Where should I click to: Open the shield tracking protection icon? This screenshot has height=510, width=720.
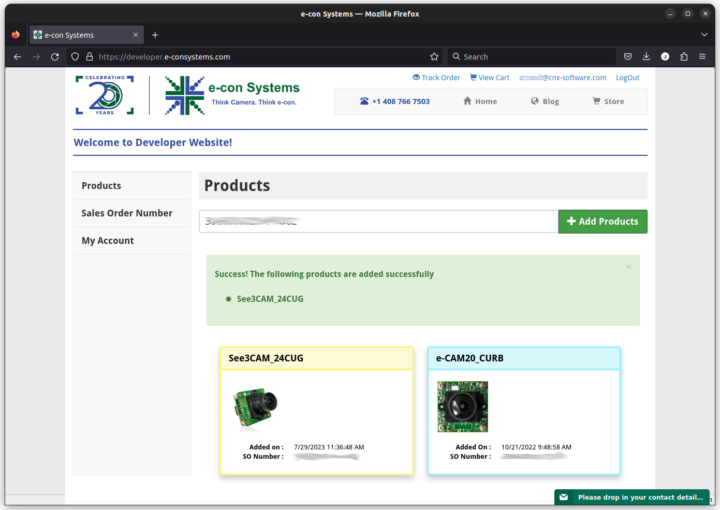click(75, 57)
